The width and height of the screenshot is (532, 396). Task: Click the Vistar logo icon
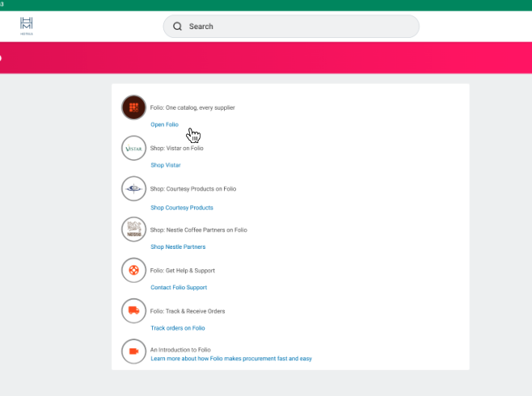pyautogui.click(x=133, y=148)
